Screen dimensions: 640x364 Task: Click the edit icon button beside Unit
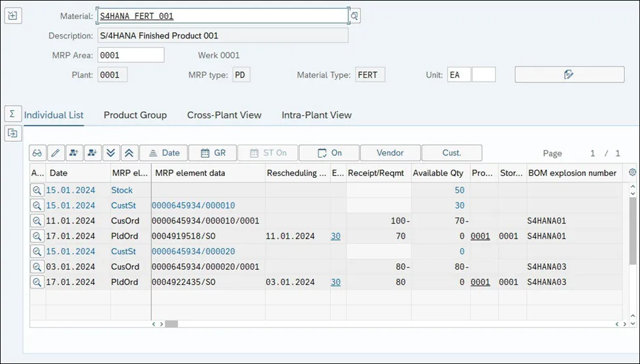pyautogui.click(x=569, y=74)
